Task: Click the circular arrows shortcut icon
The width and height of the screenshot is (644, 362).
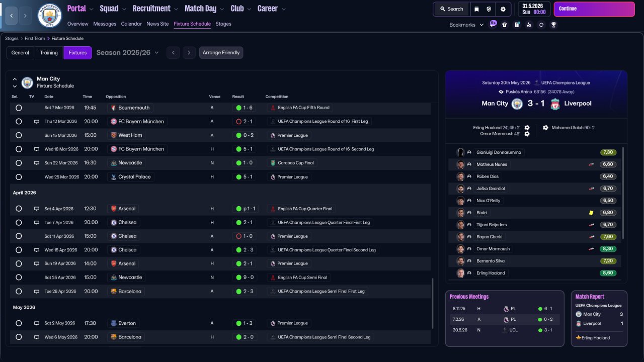Action: coord(541,25)
